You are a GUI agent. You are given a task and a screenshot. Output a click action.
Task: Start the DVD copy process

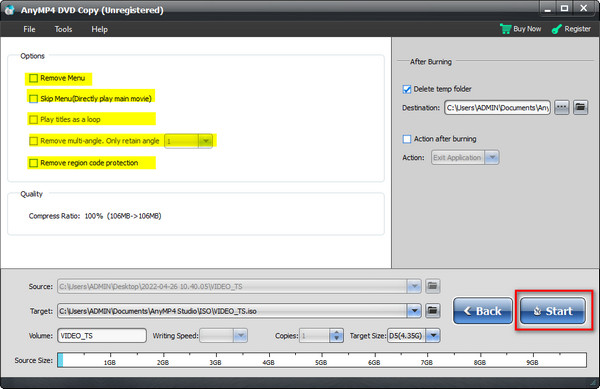(553, 311)
